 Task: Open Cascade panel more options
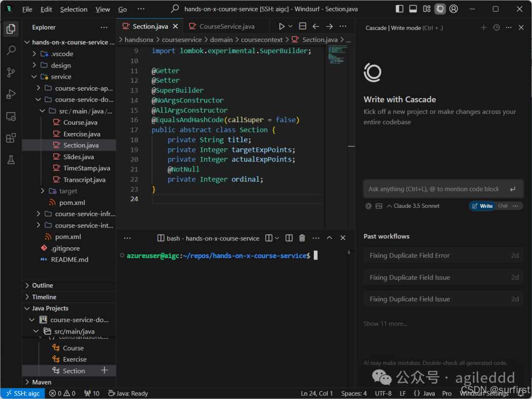pyautogui.click(x=508, y=28)
